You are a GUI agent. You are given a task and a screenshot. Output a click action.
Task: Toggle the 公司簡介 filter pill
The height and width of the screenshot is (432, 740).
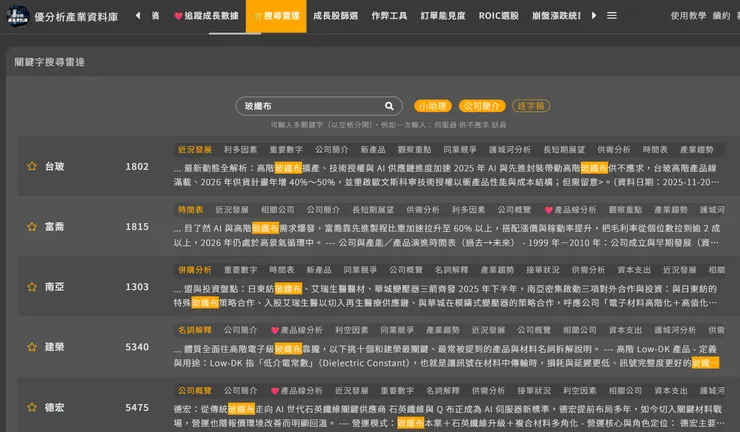click(x=482, y=106)
